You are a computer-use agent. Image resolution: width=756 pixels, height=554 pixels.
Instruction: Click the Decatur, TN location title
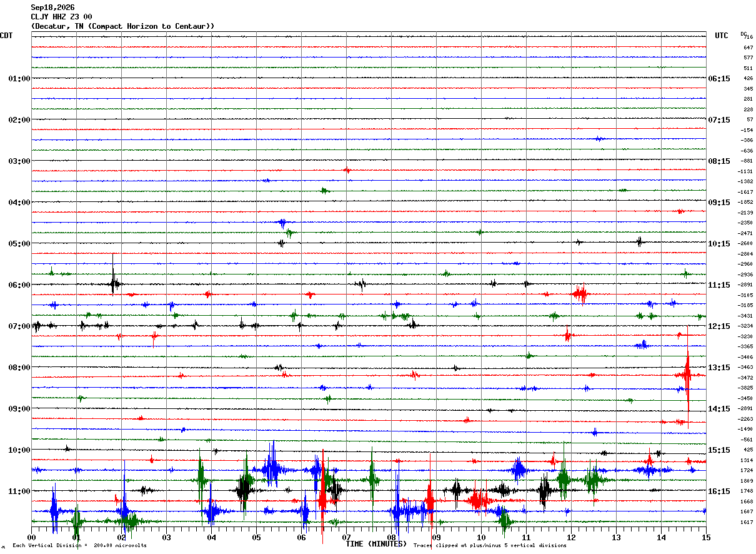point(122,26)
